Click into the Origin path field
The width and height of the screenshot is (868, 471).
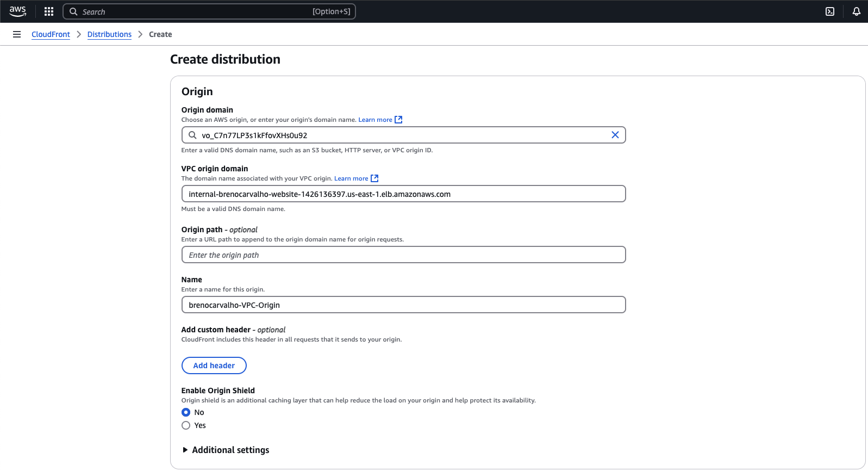(403, 255)
